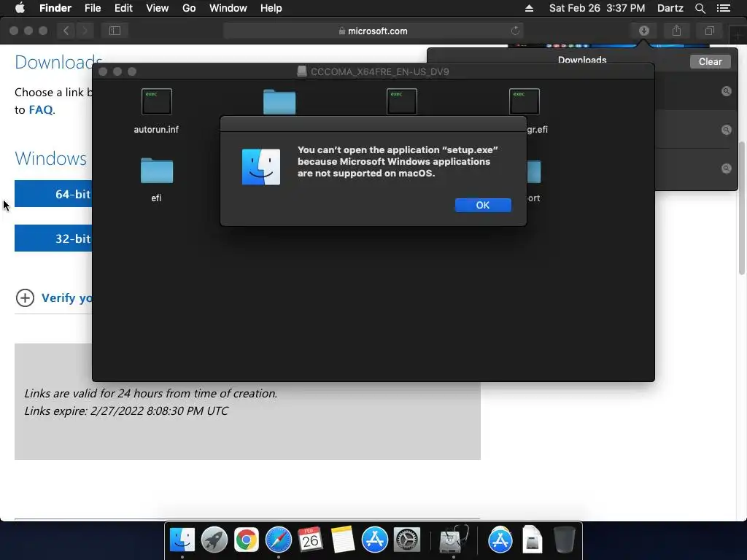
Task: Open System Preferences from the Dock
Action: [x=407, y=540]
